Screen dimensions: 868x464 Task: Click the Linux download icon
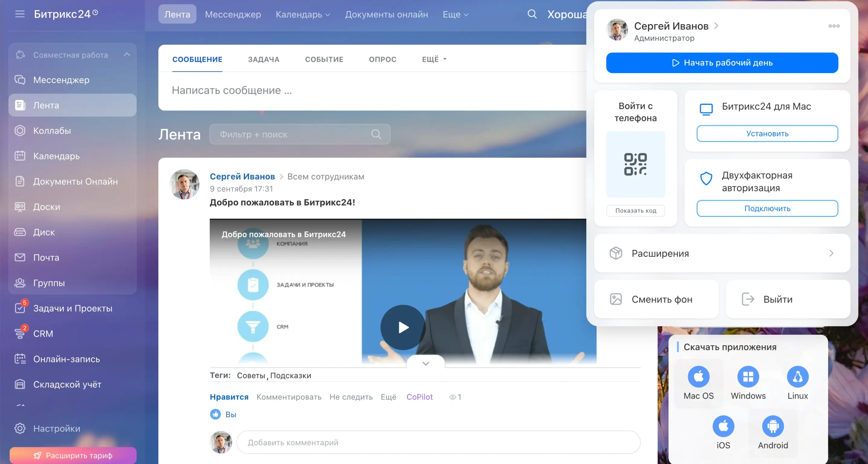(x=797, y=377)
